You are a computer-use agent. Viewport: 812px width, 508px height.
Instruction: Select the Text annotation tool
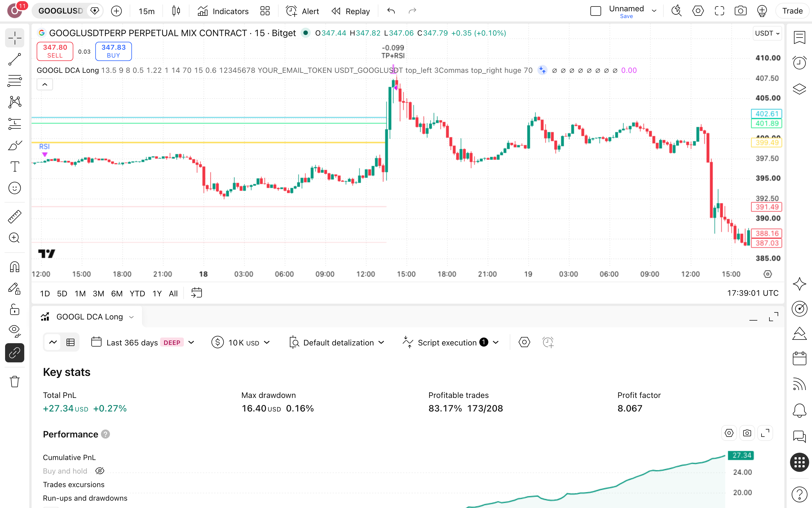pyautogui.click(x=14, y=167)
